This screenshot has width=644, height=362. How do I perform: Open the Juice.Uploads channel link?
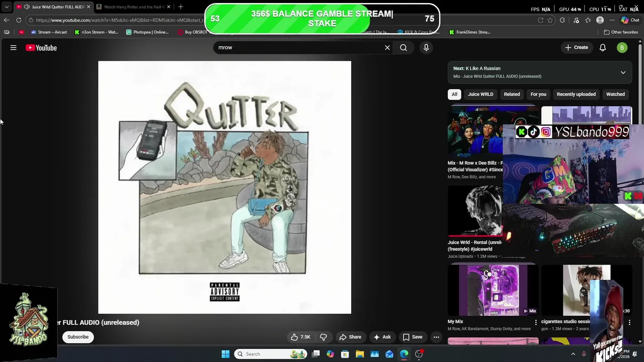[460, 256]
